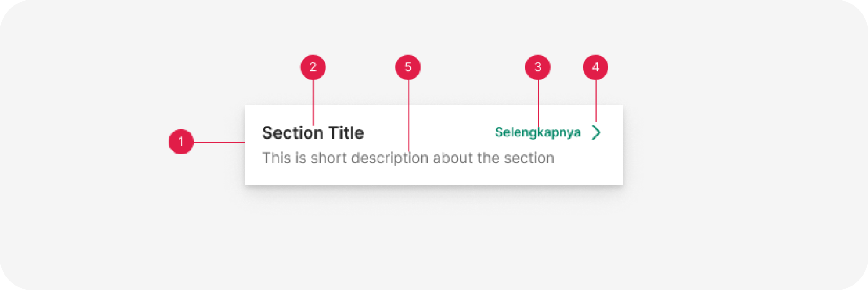Click the red badge numbered 2

coord(313,67)
